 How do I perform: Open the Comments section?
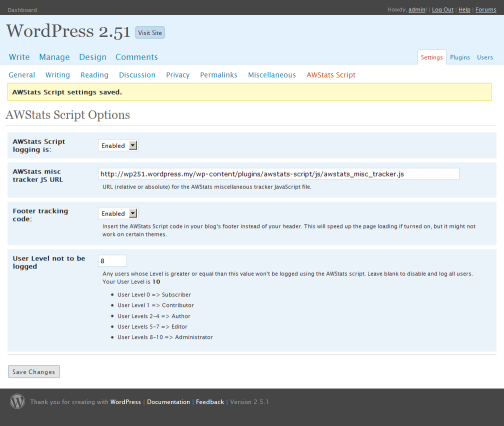coord(137,57)
